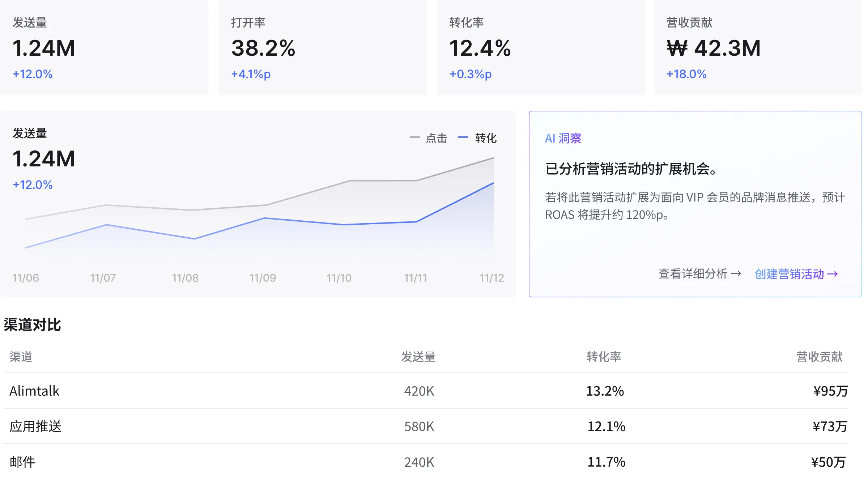The image size is (868, 492).
Task: Click the ¥95万 revenue cell
Action: 831,391
